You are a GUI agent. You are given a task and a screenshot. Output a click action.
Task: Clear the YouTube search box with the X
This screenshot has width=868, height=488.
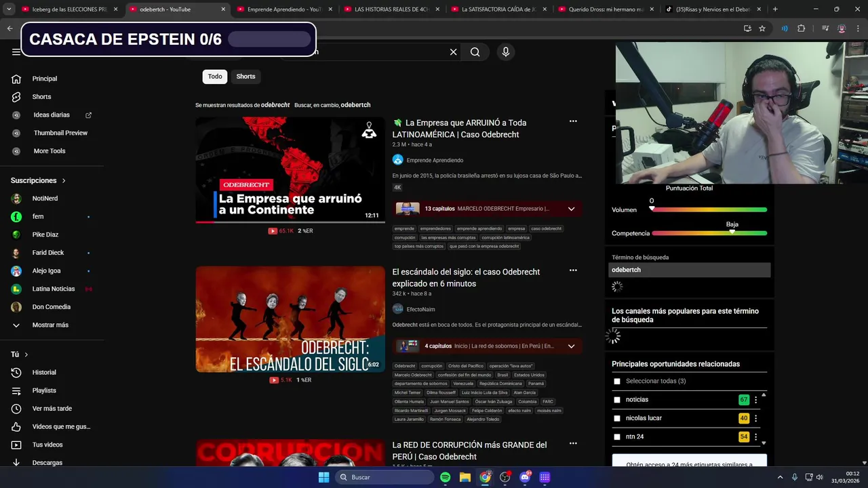point(453,52)
